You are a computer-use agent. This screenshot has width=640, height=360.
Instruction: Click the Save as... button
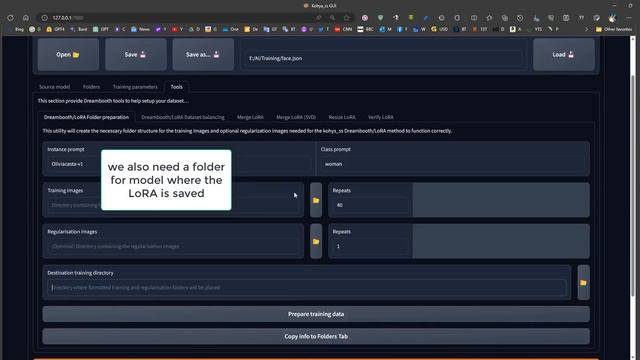click(203, 54)
